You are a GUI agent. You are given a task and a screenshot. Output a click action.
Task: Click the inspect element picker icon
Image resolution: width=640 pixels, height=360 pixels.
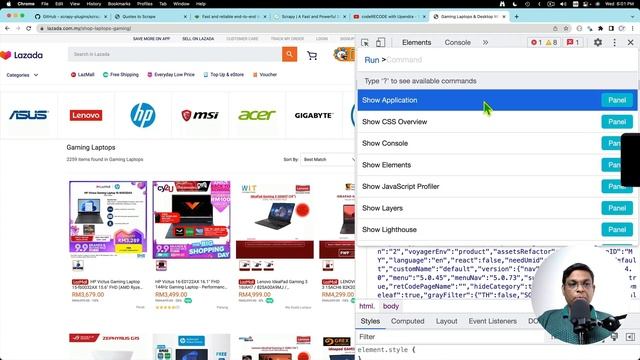[365, 42]
